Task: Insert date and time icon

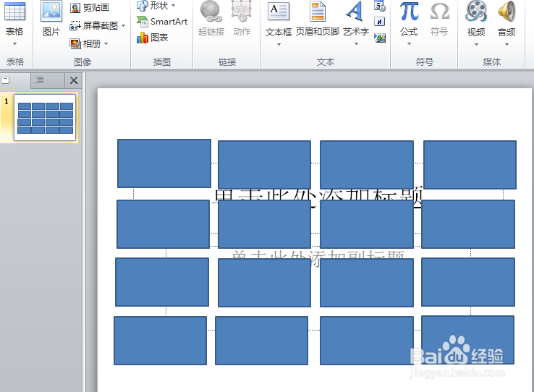Action: click(380, 6)
